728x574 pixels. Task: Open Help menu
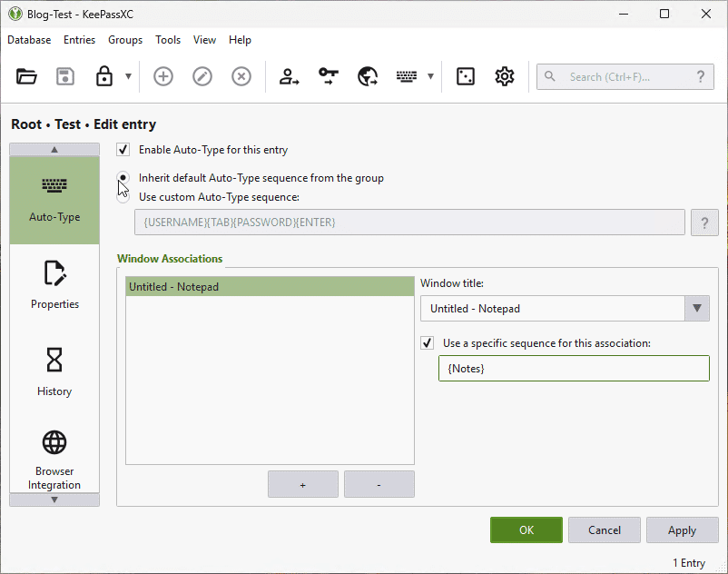pyautogui.click(x=240, y=40)
